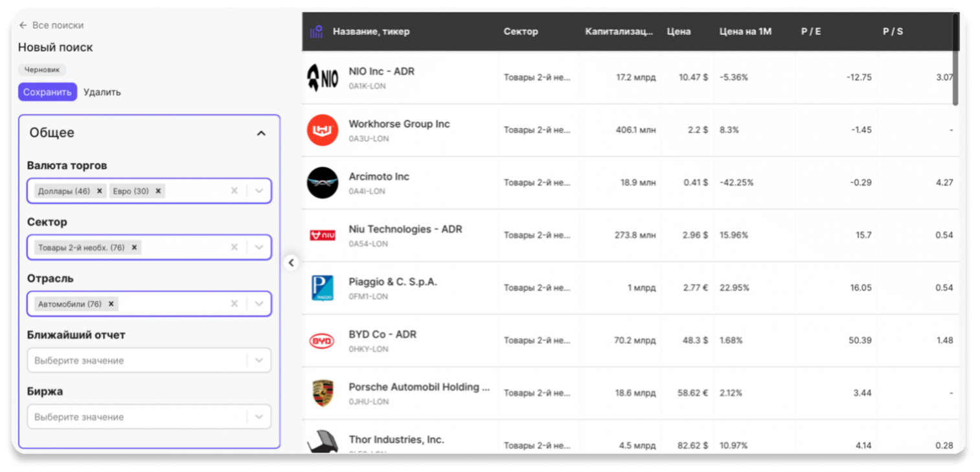Screen dimensions: 980x472
Task: Click the 17.2 млрд capitalization cell
Action: 635,78
